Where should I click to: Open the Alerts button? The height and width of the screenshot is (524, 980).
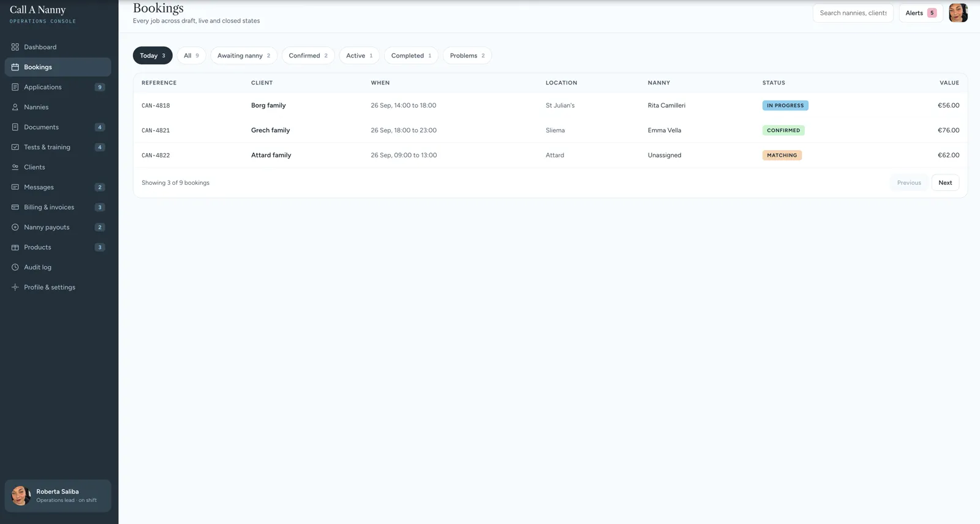(x=921, y=13)
